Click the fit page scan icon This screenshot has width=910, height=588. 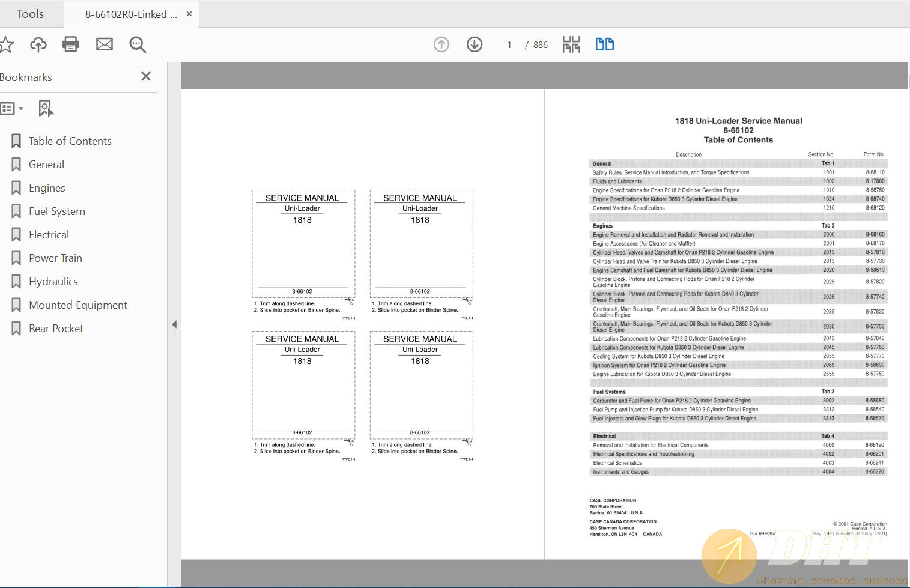tap(571, 44)
